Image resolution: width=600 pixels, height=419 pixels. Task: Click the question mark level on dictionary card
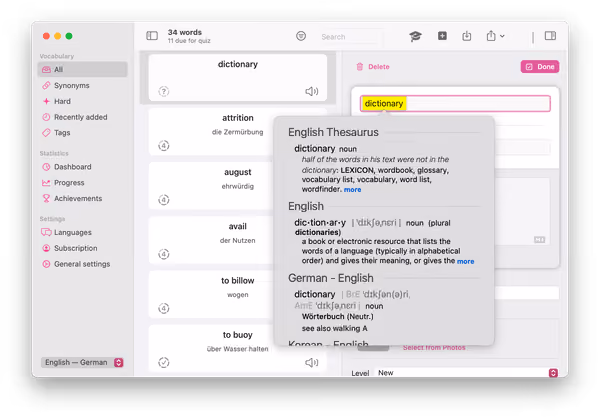click(x=164, y=91)
